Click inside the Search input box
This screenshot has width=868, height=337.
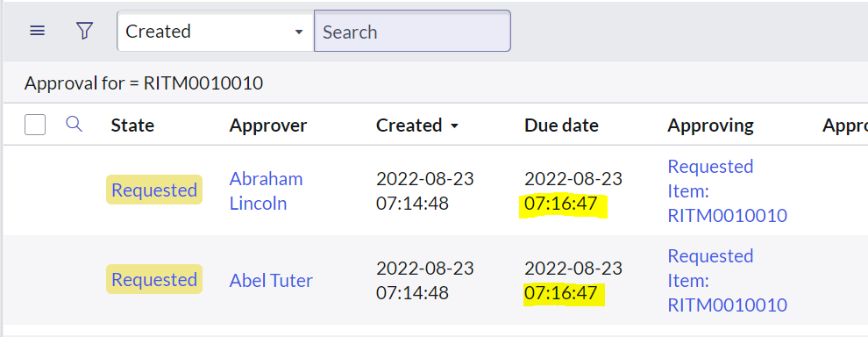412,31
